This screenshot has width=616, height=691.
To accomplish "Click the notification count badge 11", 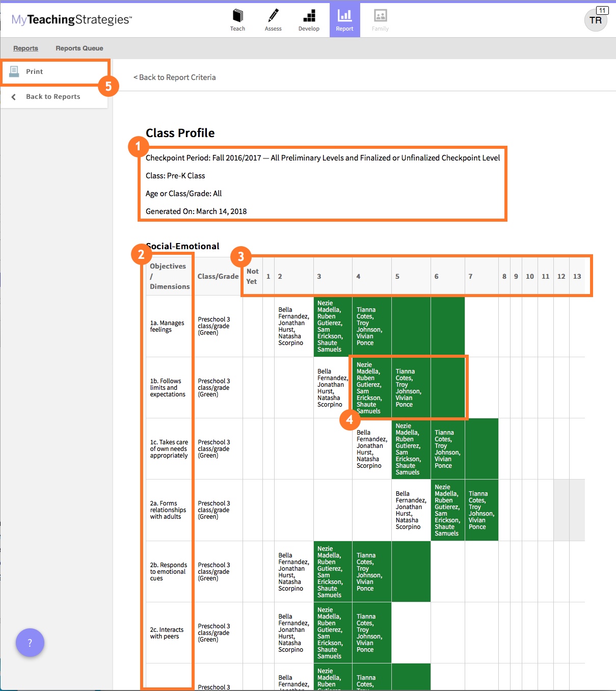I will pos(602,10).
